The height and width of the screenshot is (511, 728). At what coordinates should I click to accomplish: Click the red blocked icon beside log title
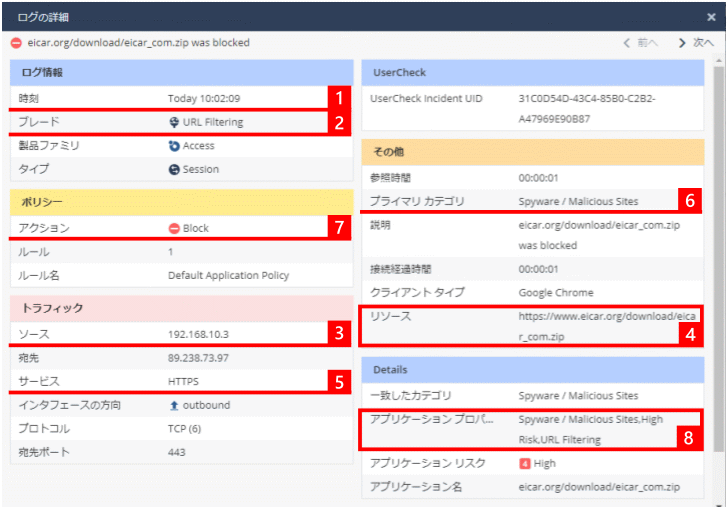click(16, 43)
